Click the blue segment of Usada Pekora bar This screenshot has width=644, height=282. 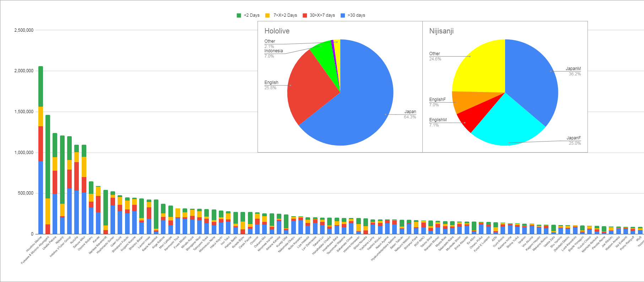tap(55, 214)
